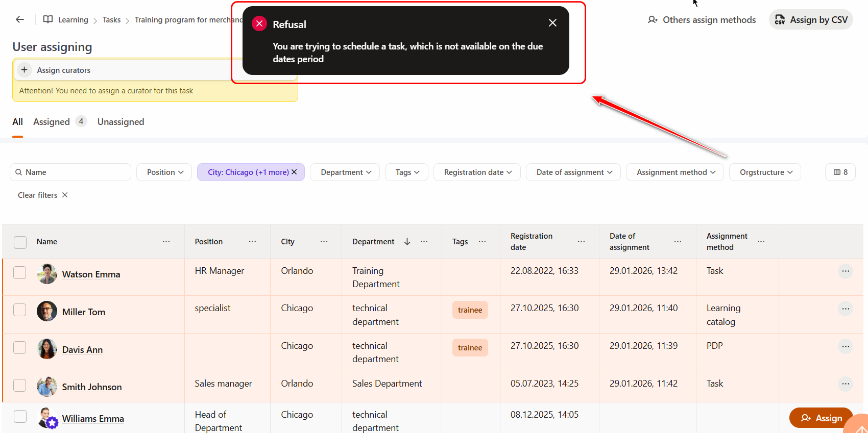The width and height of the screenshot is (868, 433).
Task: Select Smith Johnson's row checkbox
Action: 20,385
